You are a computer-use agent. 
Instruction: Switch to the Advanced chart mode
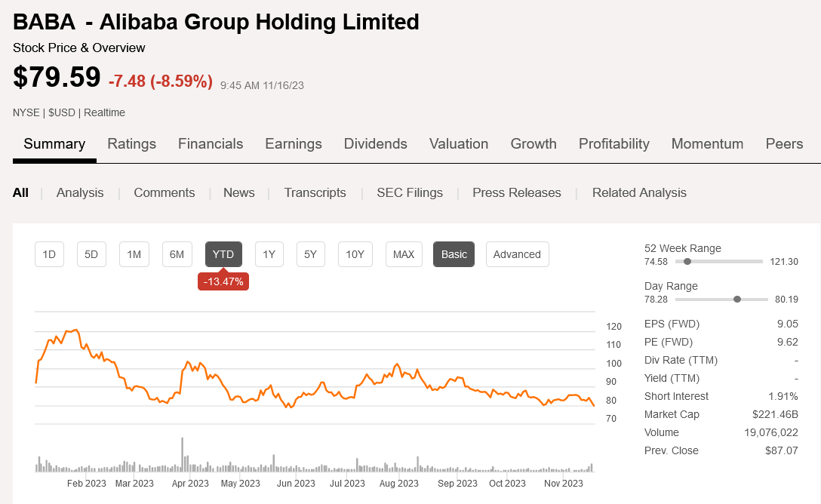(518, 254)
